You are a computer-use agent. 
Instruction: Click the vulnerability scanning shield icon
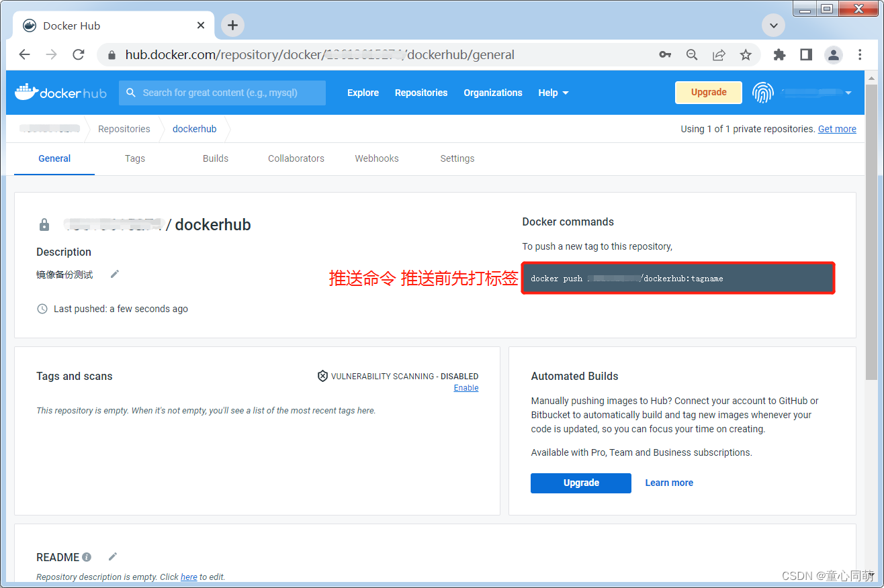pos(322,376)
